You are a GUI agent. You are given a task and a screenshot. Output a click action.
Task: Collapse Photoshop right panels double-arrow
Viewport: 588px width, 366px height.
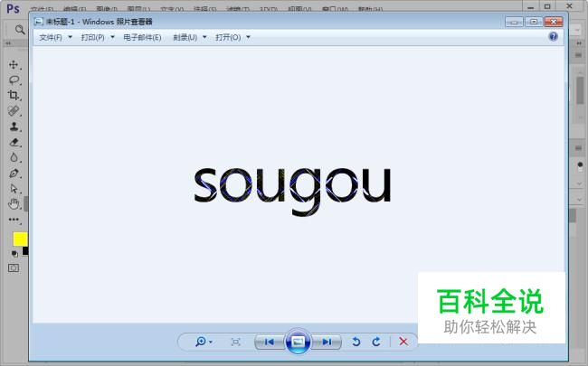pos(579,43)
